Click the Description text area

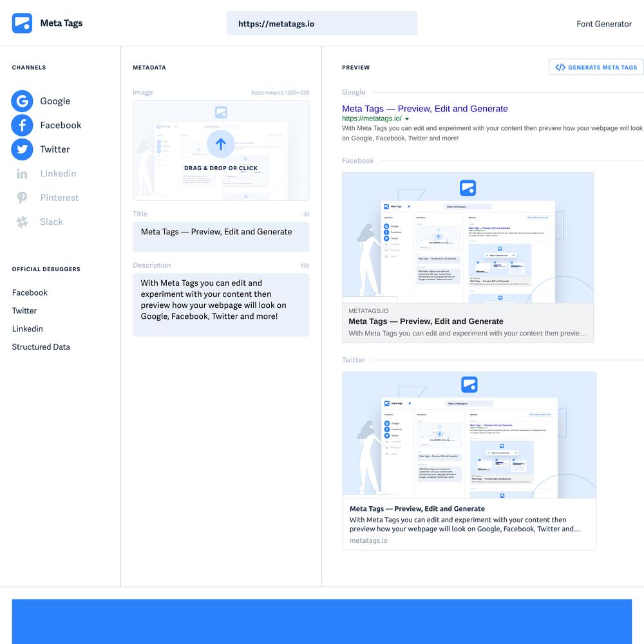(221, 305)
